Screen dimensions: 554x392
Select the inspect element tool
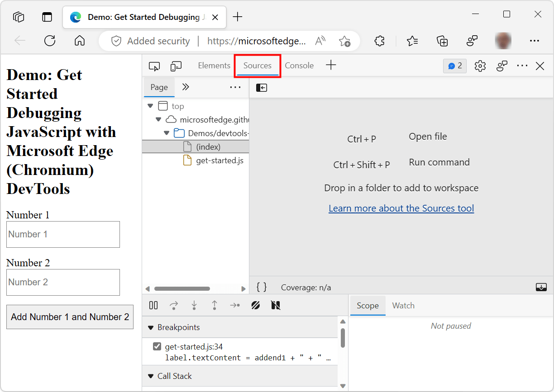[154, 66]
